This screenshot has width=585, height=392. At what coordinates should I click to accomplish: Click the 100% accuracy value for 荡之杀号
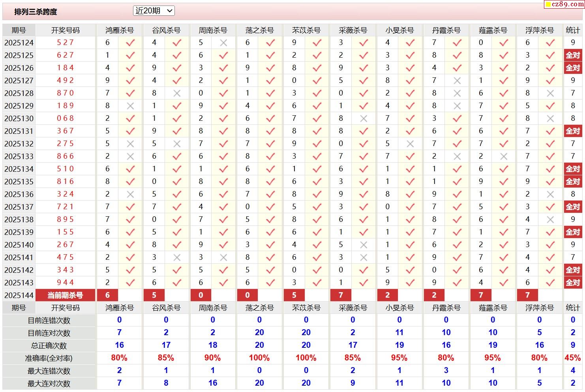(x=259, y=358)
